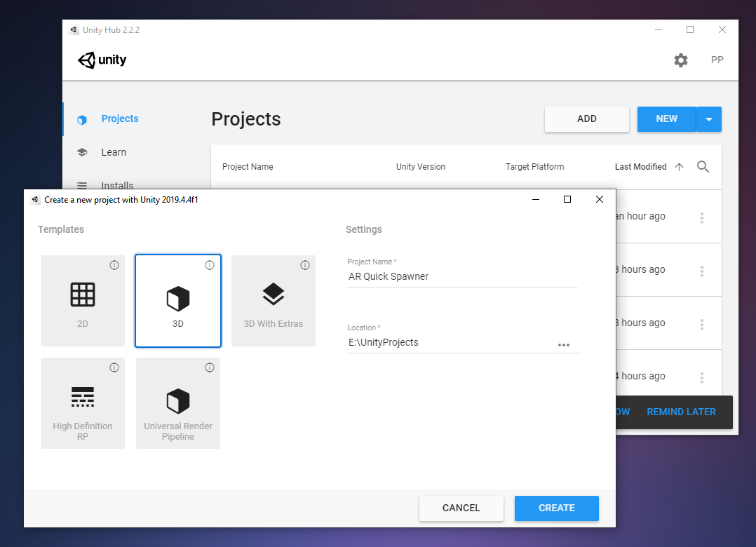Show info for the 2D template

point(114,265)
